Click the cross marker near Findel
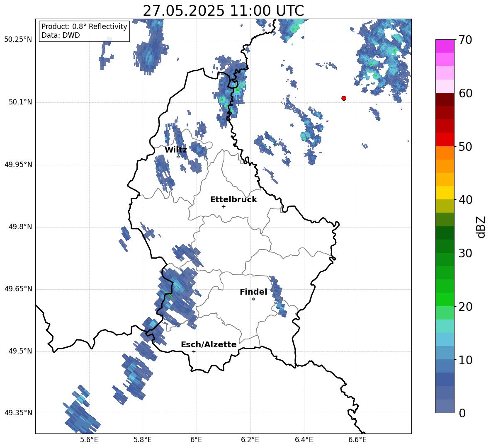The height and width of the screenshot is (448, 491). (253, 299)
